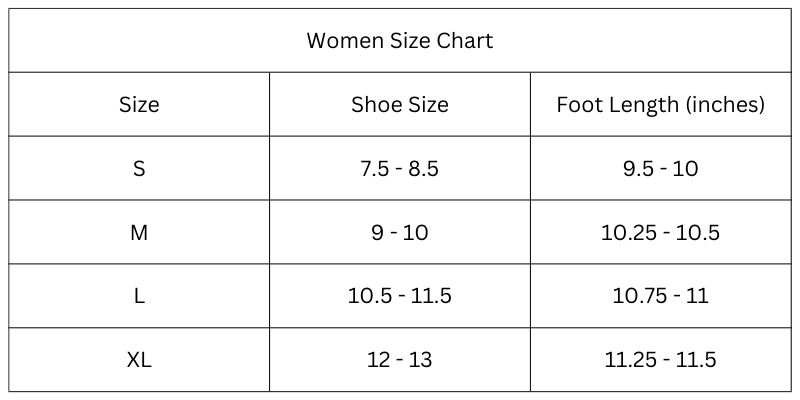Click the Foot Length (inches) header
This screenshot has width=800, height=400.
(x=661, y=105)
